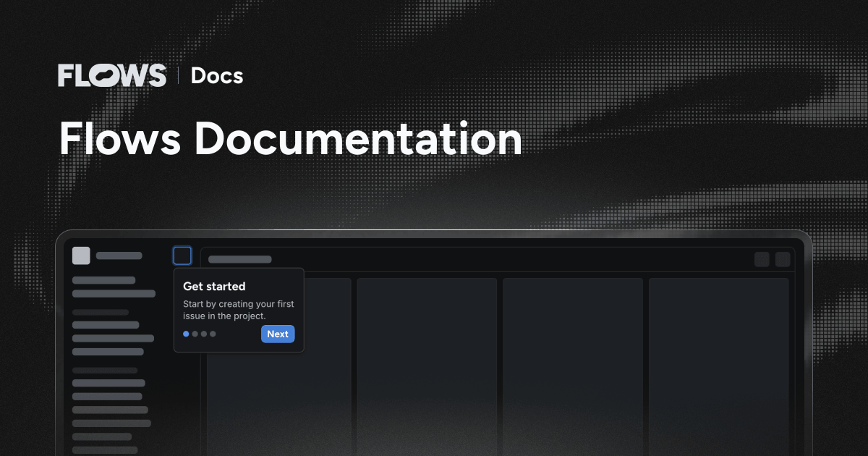This screenshot has width=868, height=456.
Task: Select the last gray step dot
Action: [x=213, y=334]
